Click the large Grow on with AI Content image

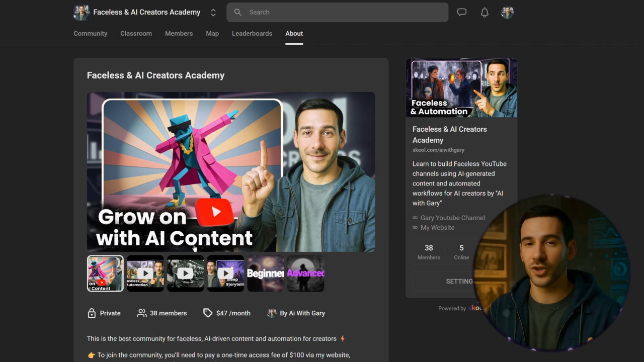pyautogui.click(x=231, y=171)
